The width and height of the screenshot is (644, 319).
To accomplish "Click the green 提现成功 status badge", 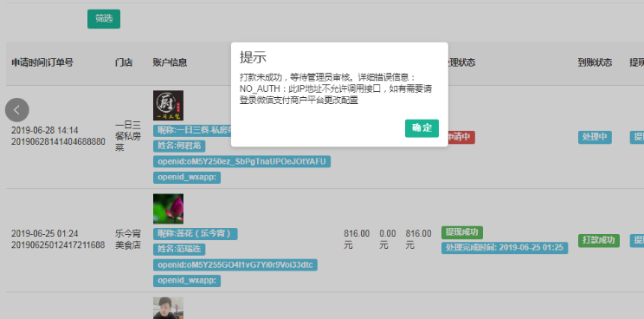I will point(462,232).
